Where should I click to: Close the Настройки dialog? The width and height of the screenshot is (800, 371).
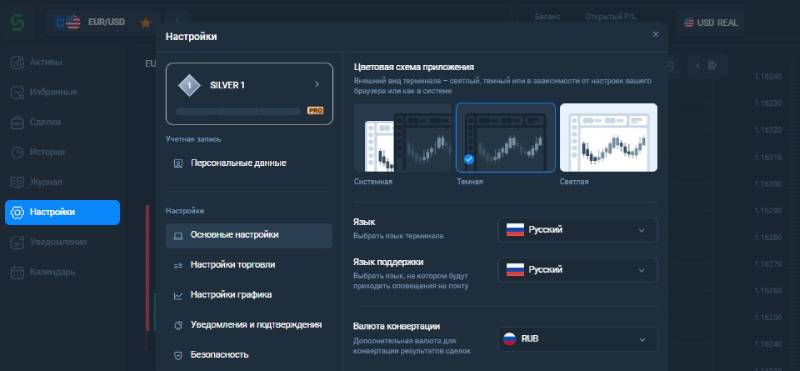[x=656, y=35]
